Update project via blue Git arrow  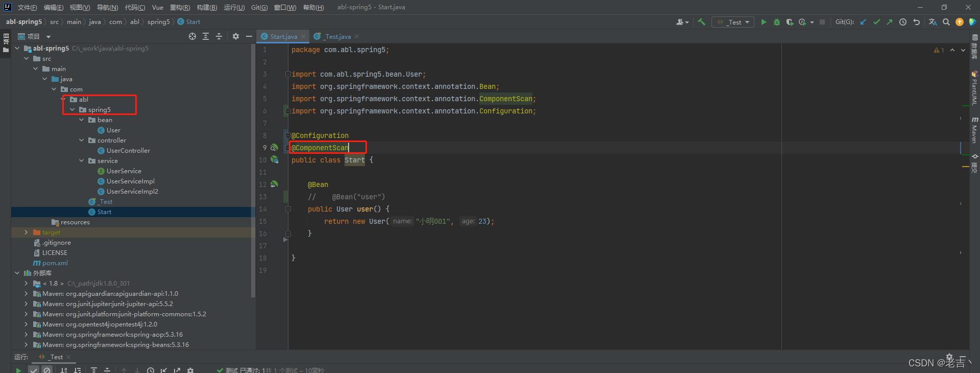pyautogui.click(x=863, y=22)
